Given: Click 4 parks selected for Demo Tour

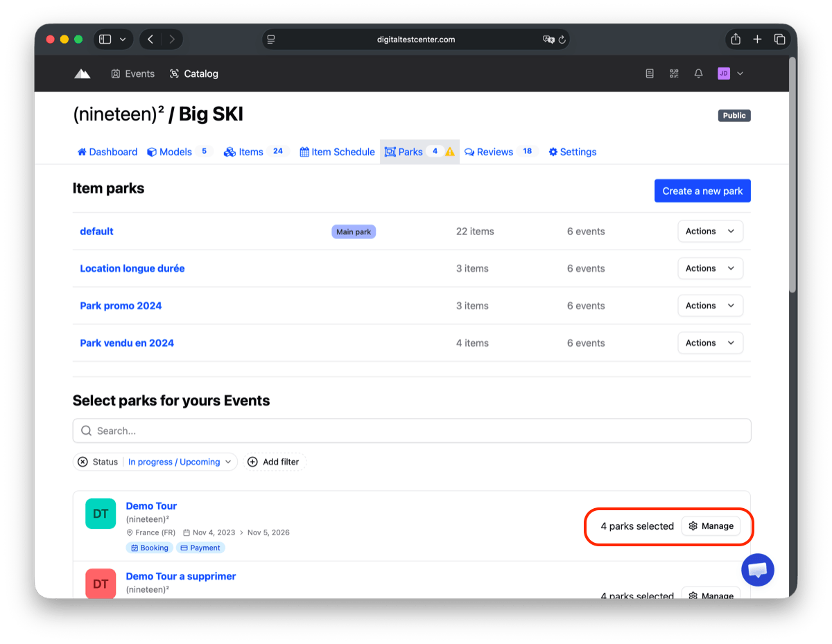Looking at the screenshot, I should click(637, 526).
